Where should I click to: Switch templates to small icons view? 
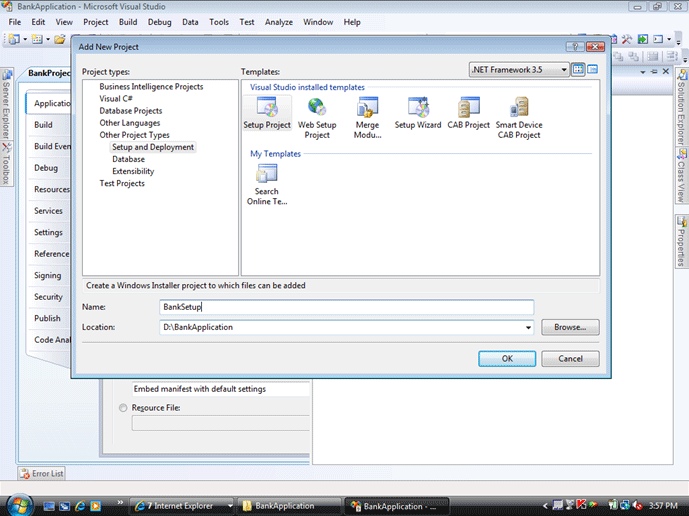click(593, 69)
